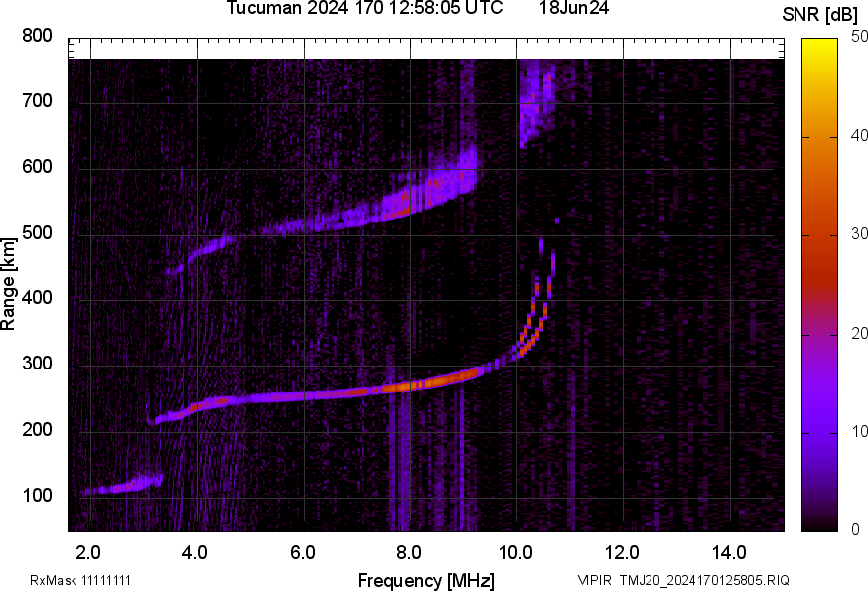This screenshot has width=868, height=591.
Task: Click the range axis tick label 700
Action: 37,100
